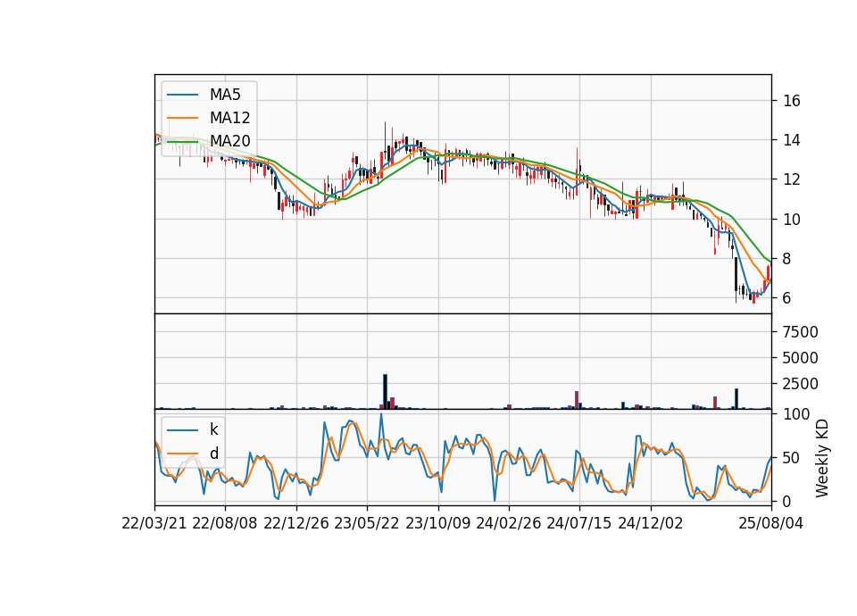
Task: Click the MA12 legend label
Action: pos(229,118)
